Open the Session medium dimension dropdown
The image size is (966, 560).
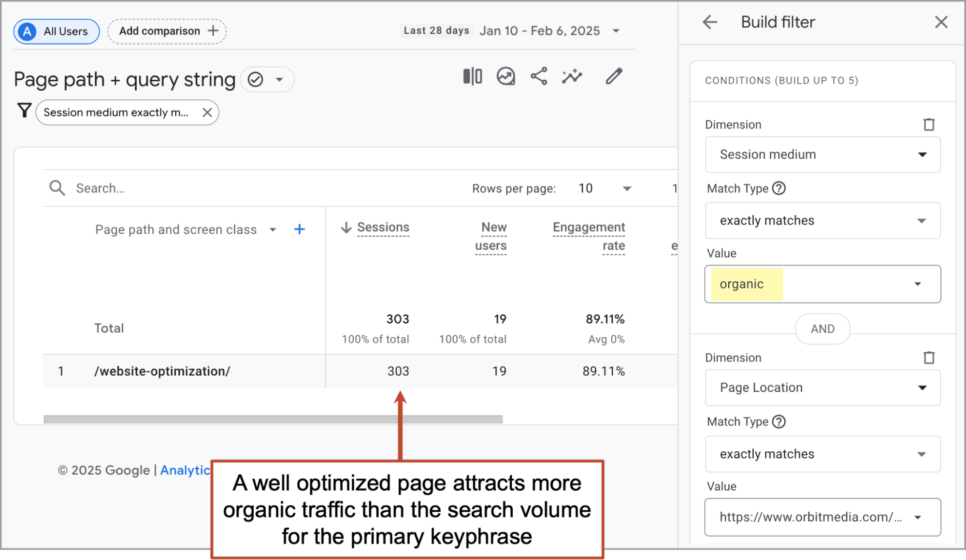coord(822,155)
